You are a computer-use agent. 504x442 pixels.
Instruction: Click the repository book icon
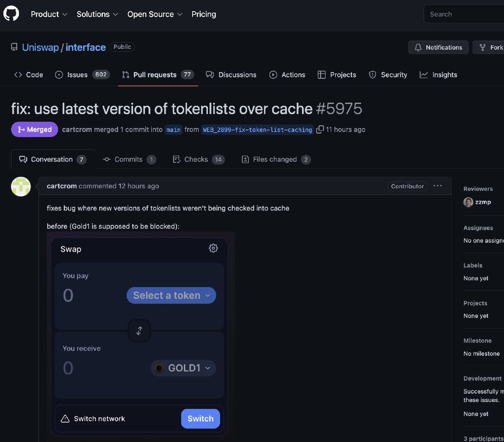coord(14,47)
